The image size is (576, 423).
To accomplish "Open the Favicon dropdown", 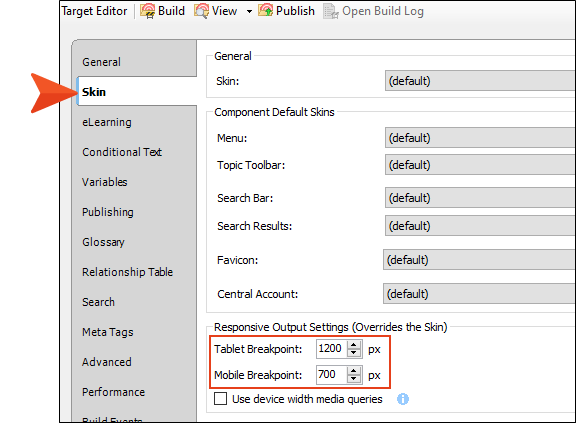I will (x=479, y=260).
